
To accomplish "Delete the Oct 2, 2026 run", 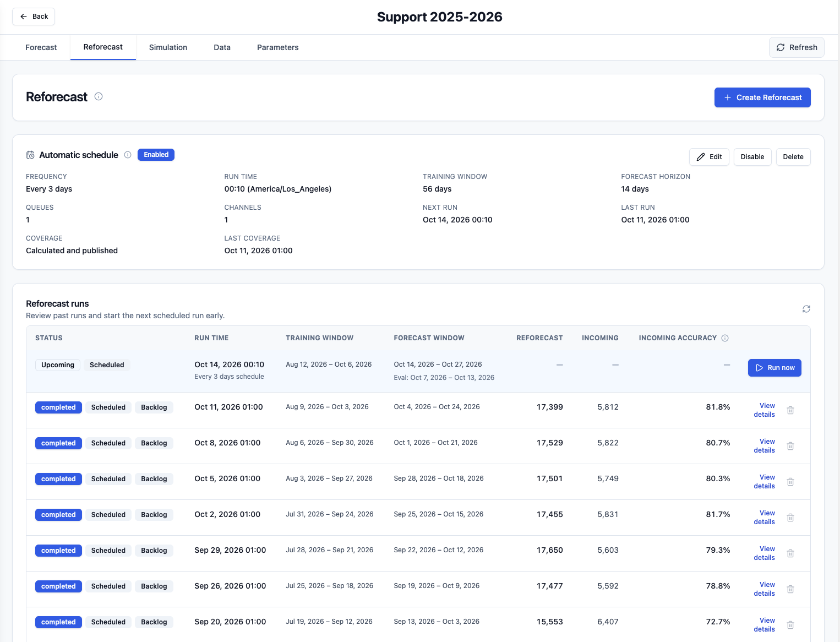I will click(790, 518).
